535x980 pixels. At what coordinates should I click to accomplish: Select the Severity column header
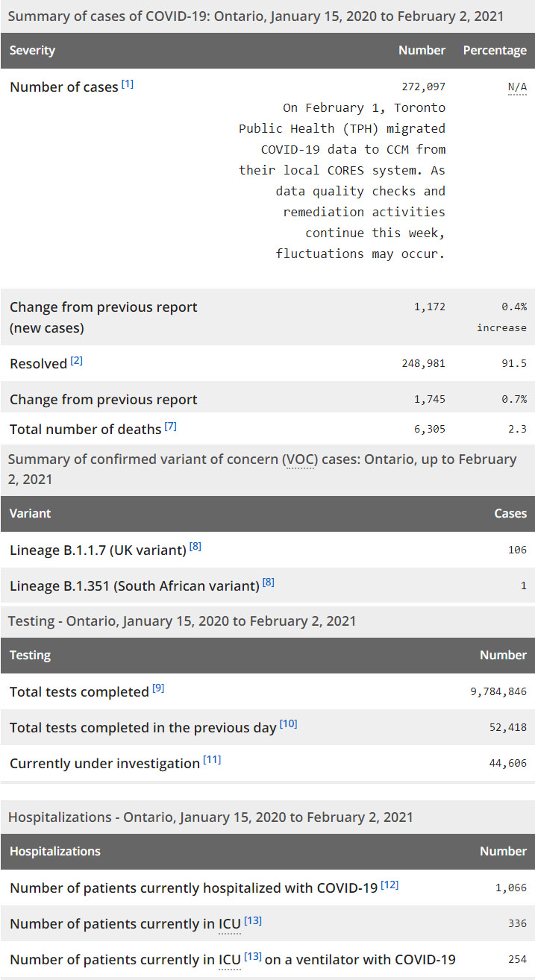(x=33, y=51)
